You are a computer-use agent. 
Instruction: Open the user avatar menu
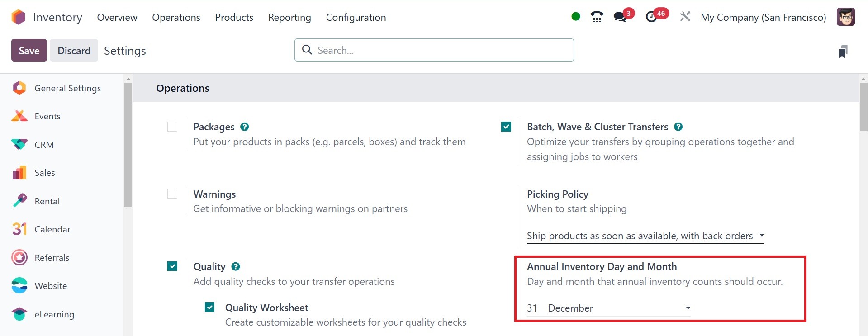tap(845, 17)
